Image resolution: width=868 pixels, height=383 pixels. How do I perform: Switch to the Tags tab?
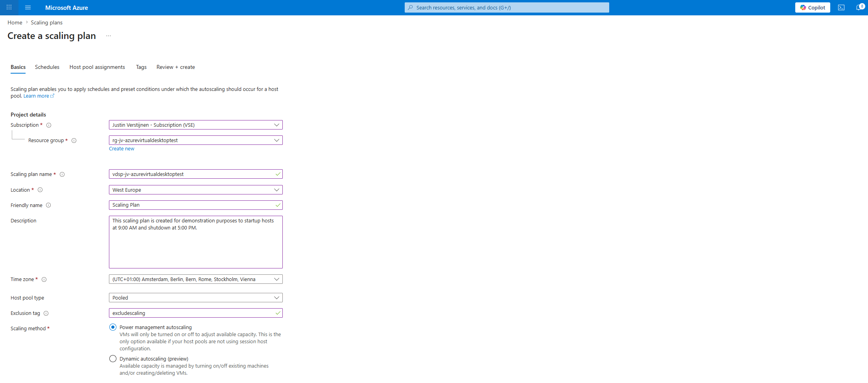(x=141, y=67)
